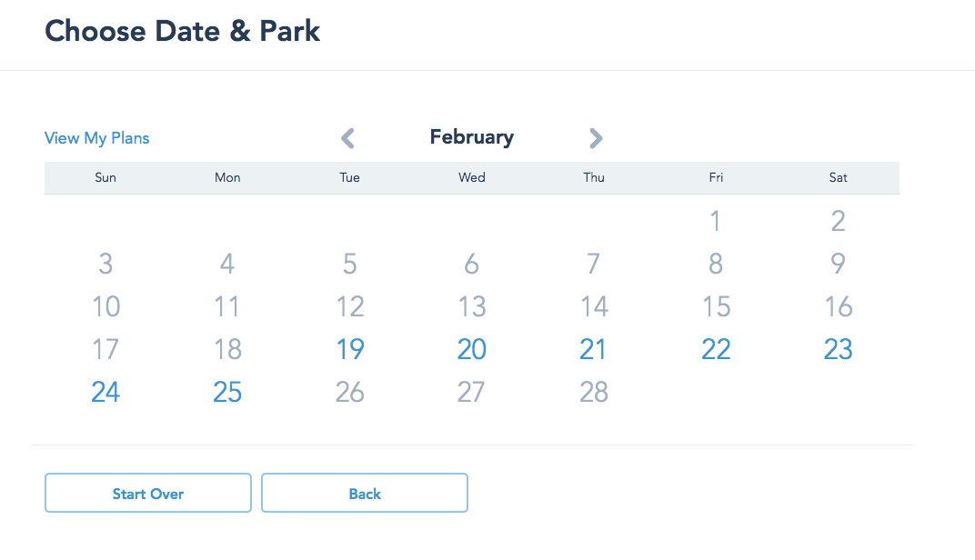The image size is (975, 560).
Task: Pick Thursday February 21
Action: (x=593, y=349)
